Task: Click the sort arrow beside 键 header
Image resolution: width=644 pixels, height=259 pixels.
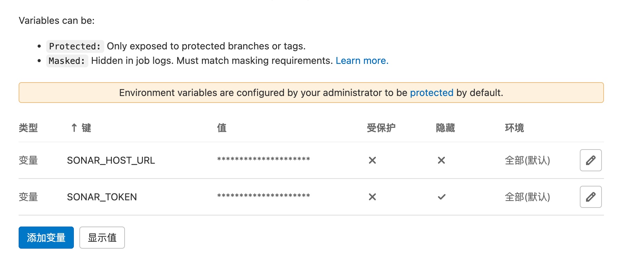Action: (x=74, y=128)
